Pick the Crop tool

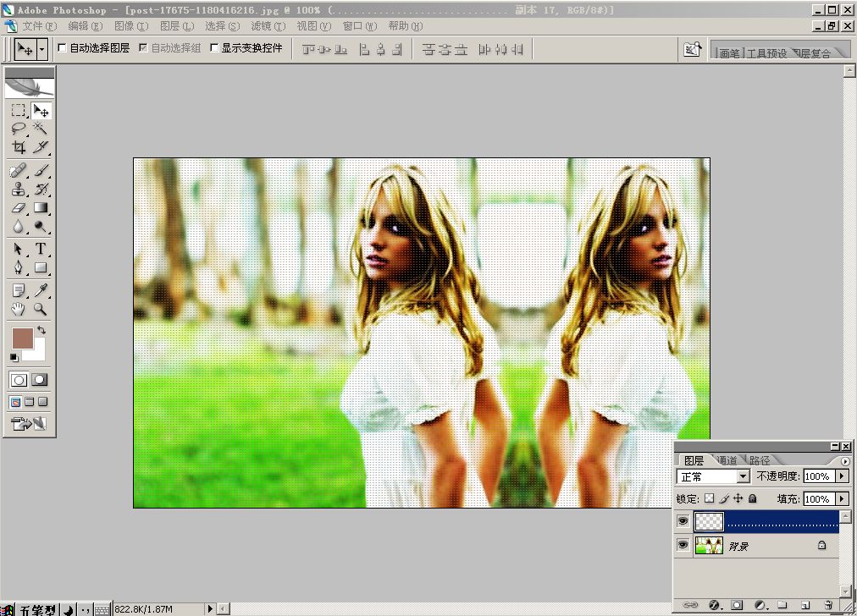[19, 147]
